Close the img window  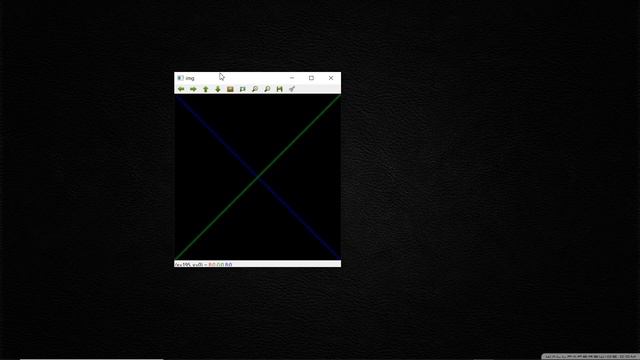tap(331, 78)
